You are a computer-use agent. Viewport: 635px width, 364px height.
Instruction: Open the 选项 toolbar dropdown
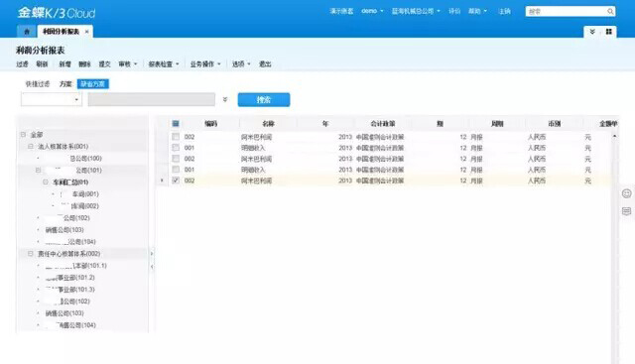click(x=241, y=64)
